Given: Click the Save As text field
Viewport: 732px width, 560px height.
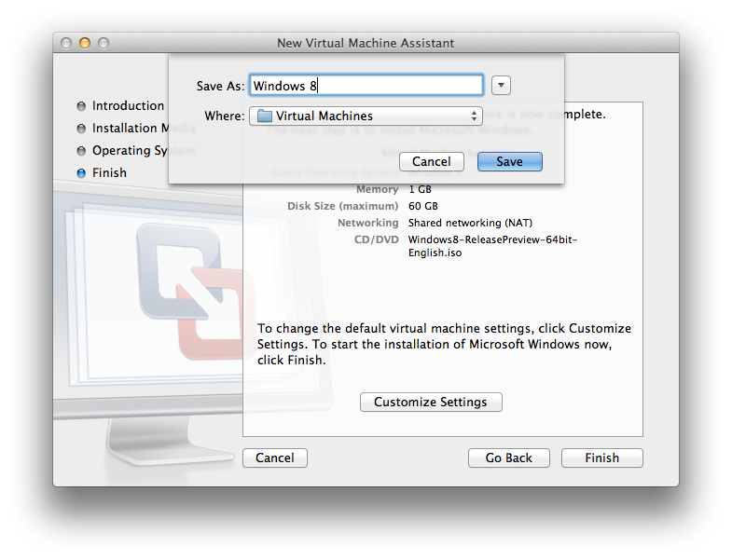Looking at the screenshot, I should coord(366,86).
